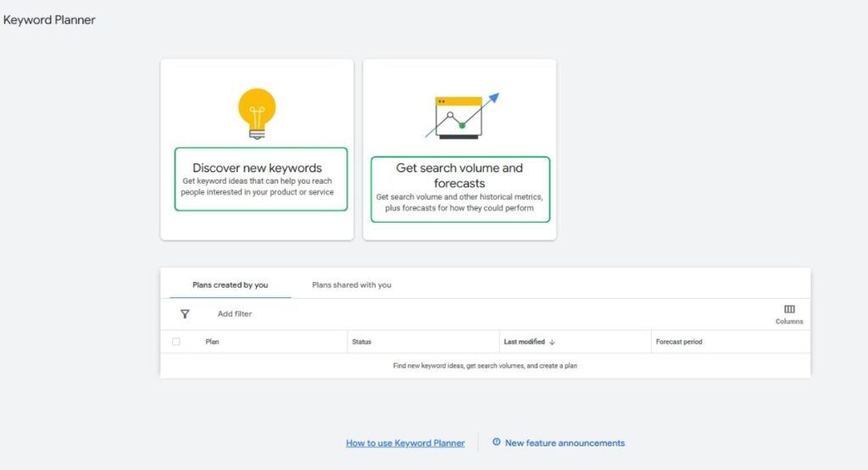Click the empty plans message row

(x=485, y=366)
